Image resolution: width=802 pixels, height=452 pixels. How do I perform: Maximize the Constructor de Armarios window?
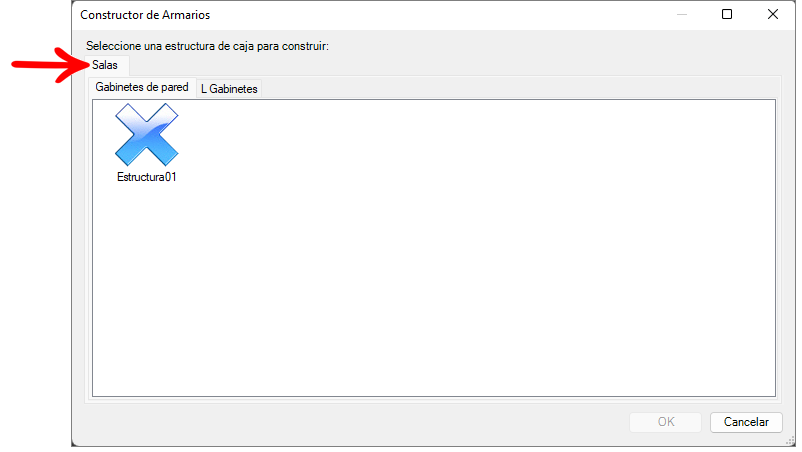pyautogui.click(x=727, y=14)
